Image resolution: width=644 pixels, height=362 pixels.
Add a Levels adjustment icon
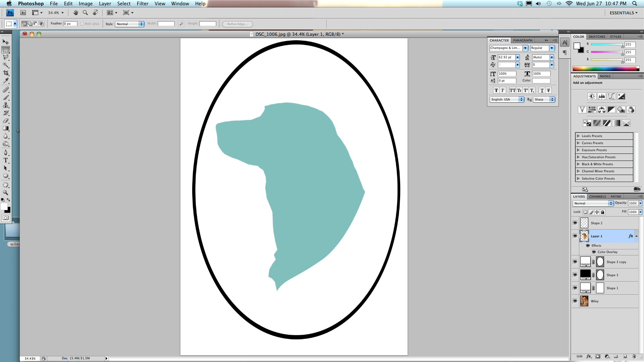tap(602, 97)
